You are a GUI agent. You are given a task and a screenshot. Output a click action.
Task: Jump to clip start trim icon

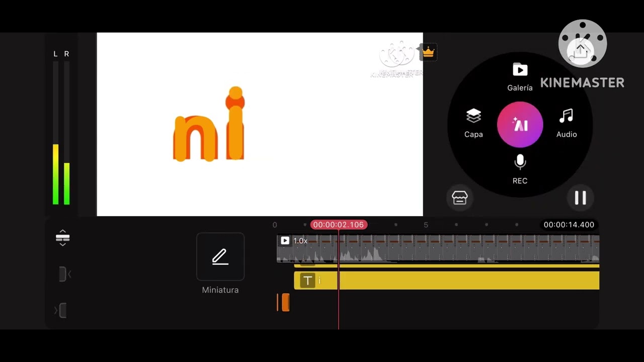point(64,275)
